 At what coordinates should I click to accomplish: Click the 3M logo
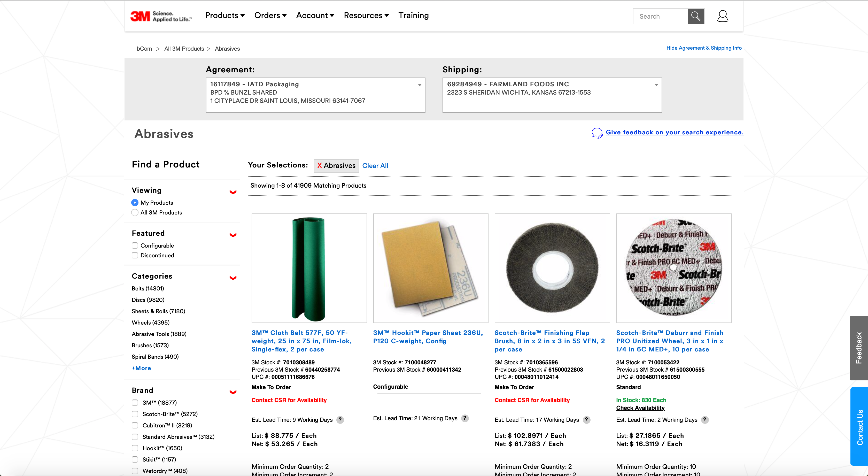tap(161, 16)
